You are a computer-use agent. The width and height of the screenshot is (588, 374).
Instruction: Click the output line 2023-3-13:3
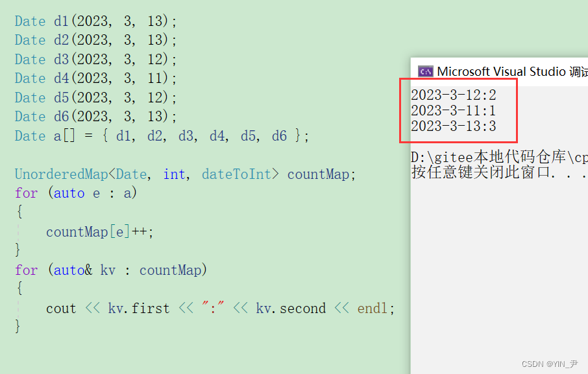pos(454,126)
